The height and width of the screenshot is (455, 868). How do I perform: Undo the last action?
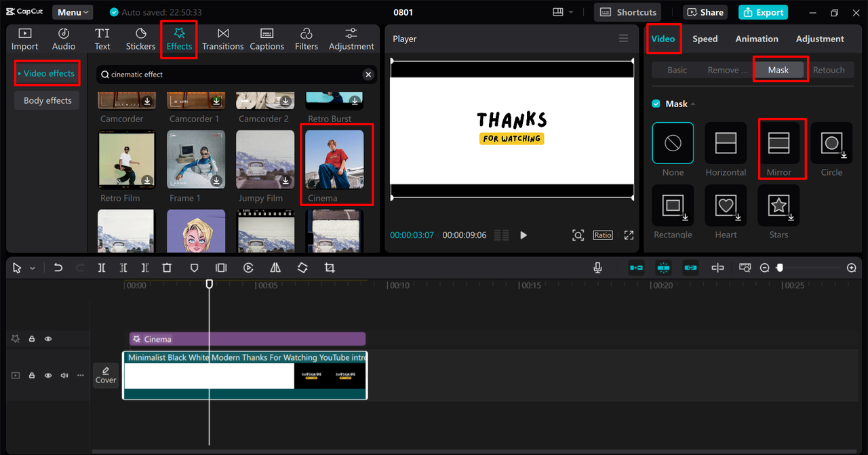pos(58,268)
